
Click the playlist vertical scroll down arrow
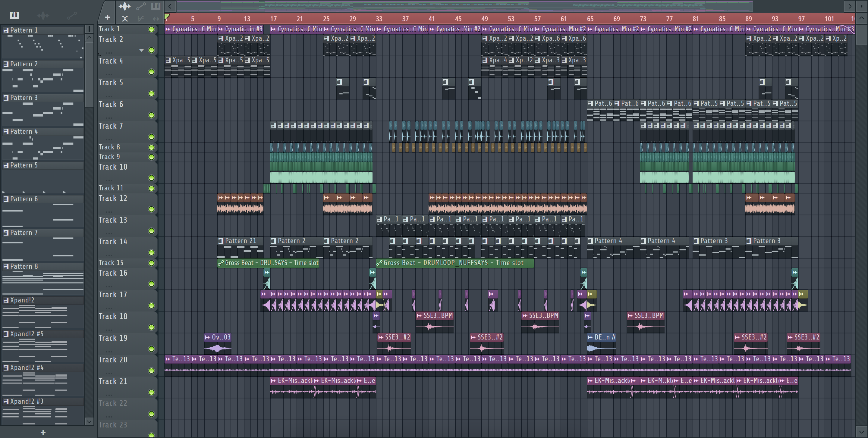coord(862,431)
